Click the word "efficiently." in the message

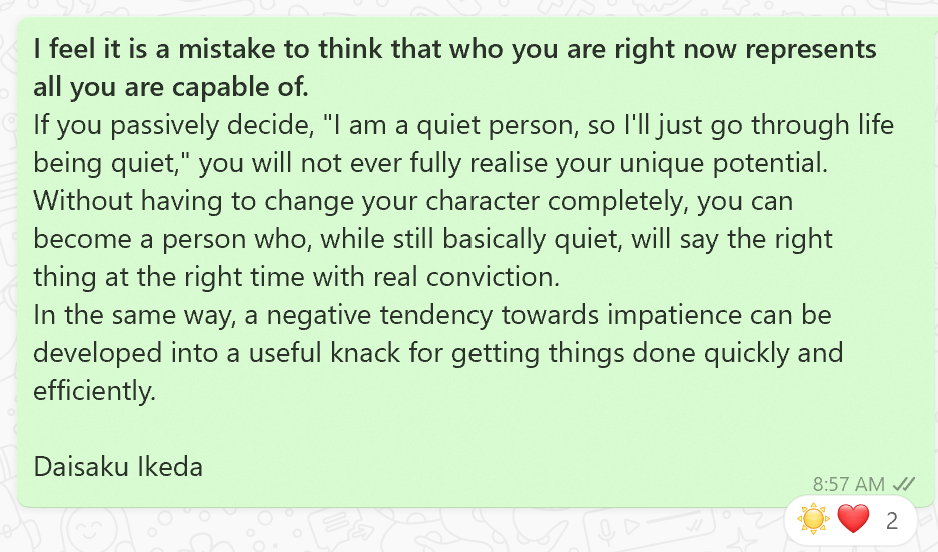[x=95, y=391]
